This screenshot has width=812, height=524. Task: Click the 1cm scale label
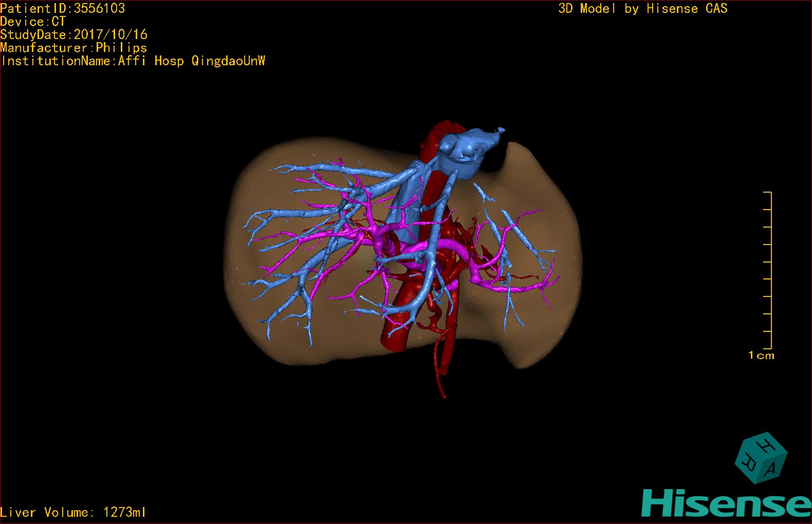[x=761, y=355]
